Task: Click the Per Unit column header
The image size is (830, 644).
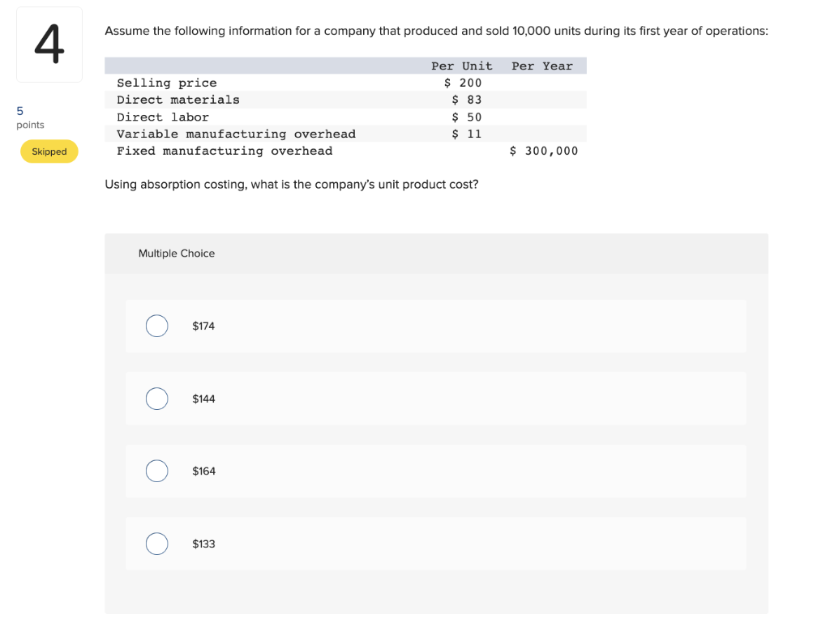Action: coord(461,66)
